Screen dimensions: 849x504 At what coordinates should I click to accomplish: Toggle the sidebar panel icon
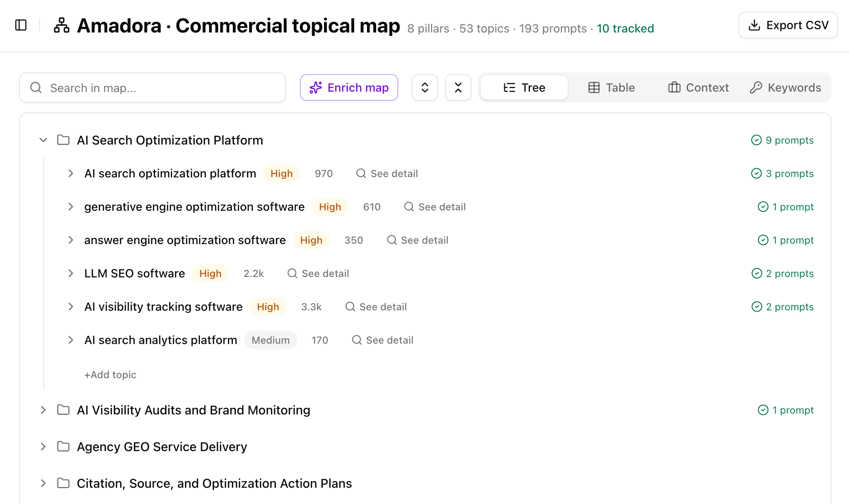(21, 25)
